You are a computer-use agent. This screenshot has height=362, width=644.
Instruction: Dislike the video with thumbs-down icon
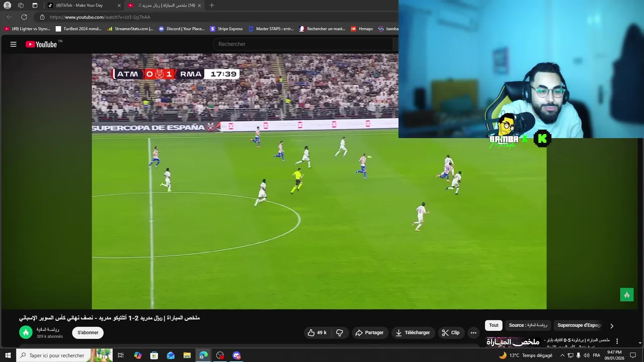tap(340, 333)
